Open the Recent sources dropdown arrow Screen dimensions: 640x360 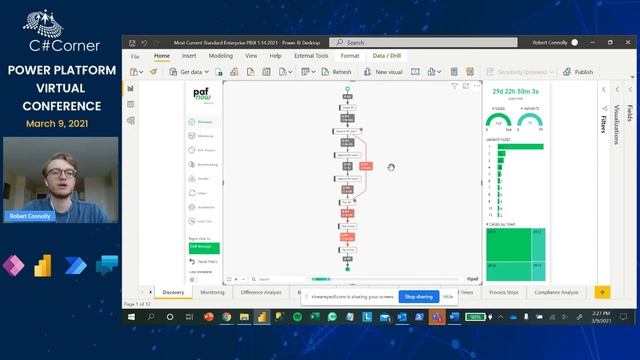(290, 72)
